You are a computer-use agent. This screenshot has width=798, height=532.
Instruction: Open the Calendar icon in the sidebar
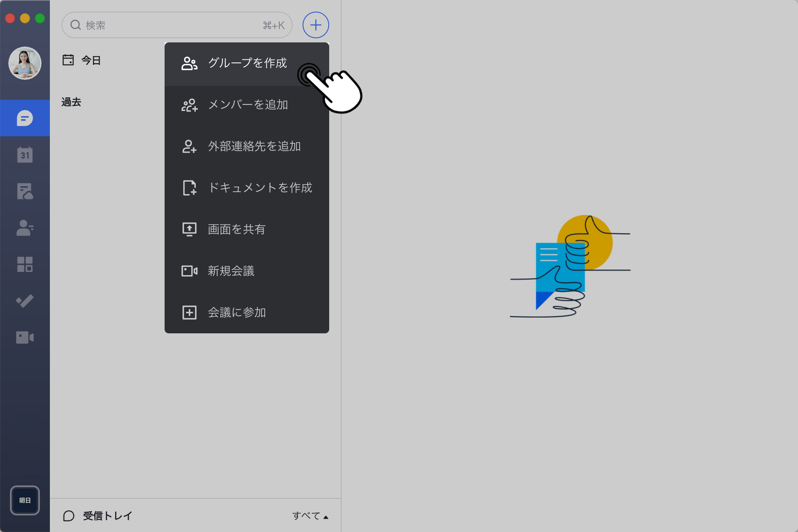[25, 155]
